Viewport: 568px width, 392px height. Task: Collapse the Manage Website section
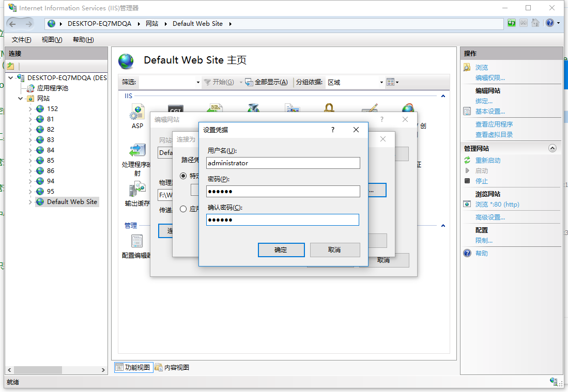tap(552, 148)
